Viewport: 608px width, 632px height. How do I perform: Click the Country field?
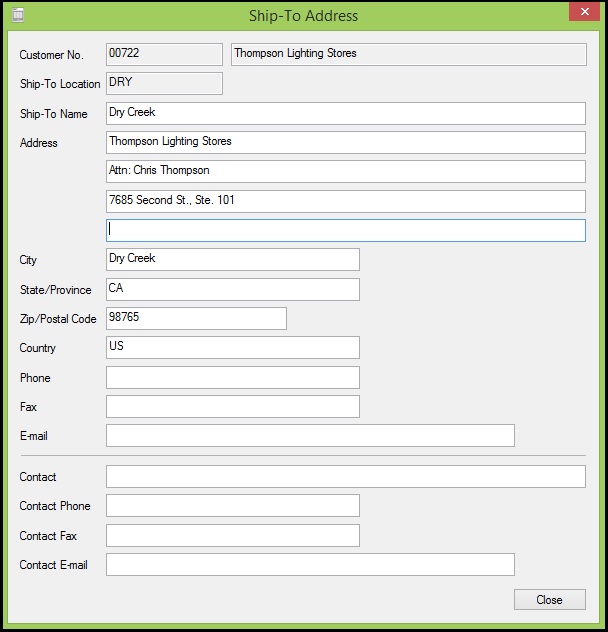(x=232, y=347)
